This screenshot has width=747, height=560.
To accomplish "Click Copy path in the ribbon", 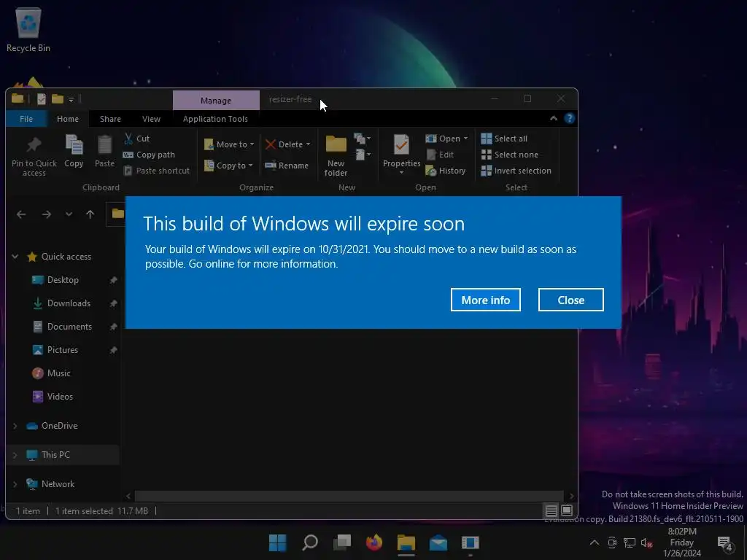I will [149, 155].
